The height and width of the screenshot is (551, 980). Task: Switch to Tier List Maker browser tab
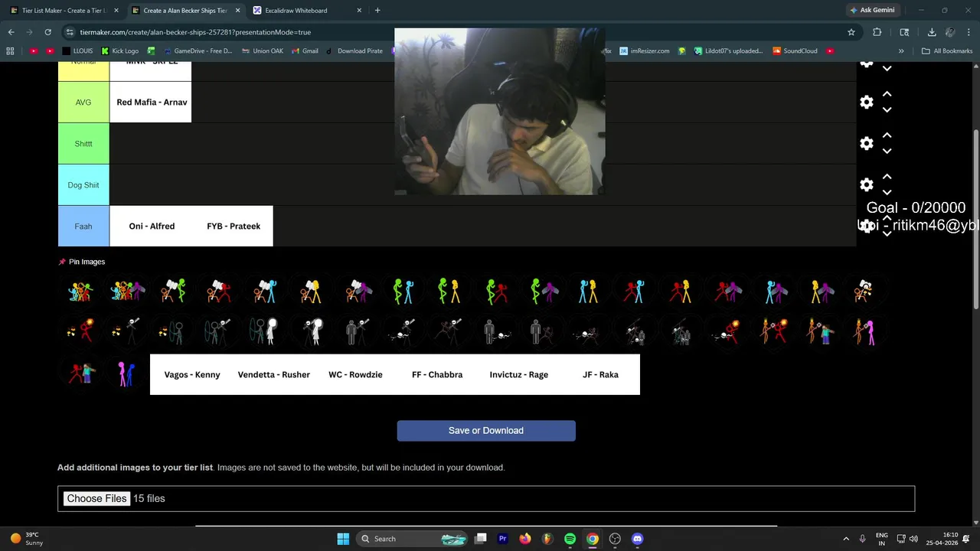point(63,11)
